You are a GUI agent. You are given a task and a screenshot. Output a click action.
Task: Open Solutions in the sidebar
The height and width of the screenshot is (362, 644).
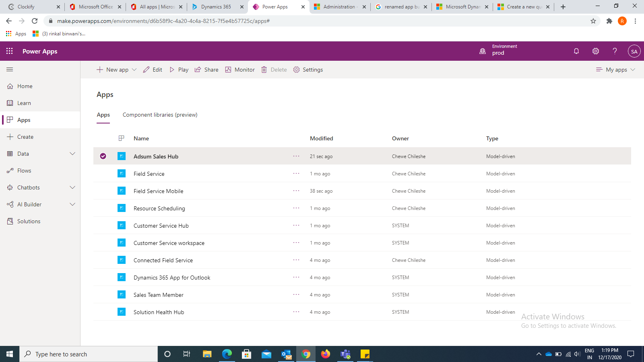(x=29, y=221)
